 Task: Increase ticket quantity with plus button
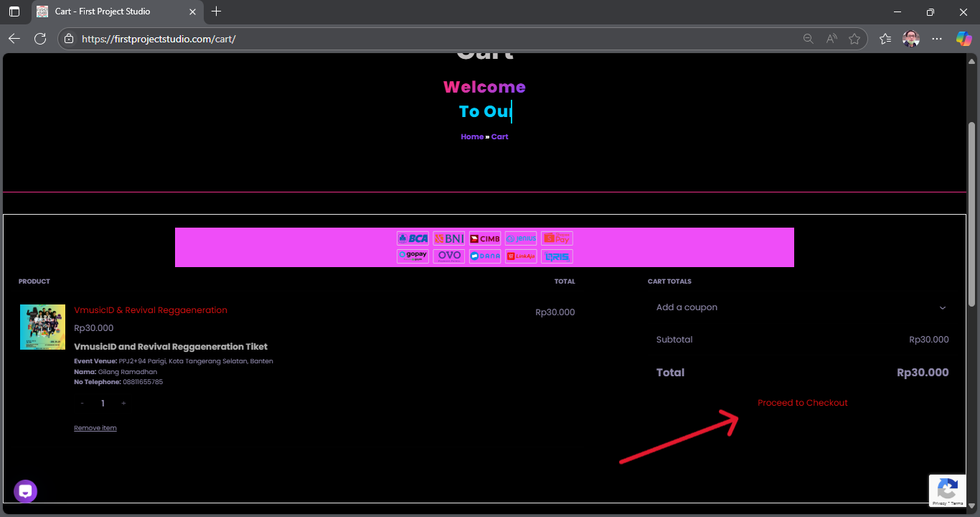click(x=123, y=404)
